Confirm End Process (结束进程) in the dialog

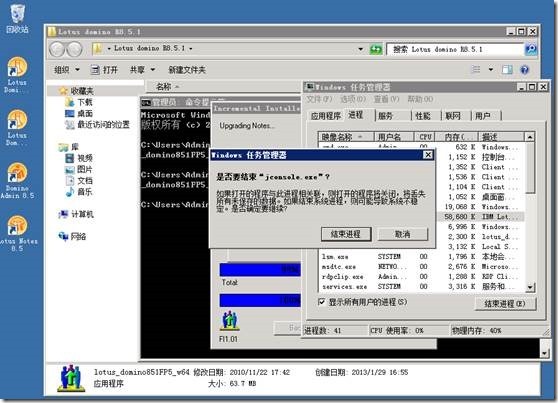[346, 234]
